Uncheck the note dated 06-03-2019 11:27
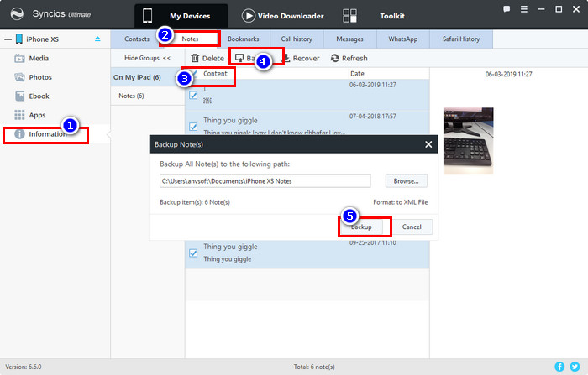 [193, 95]
